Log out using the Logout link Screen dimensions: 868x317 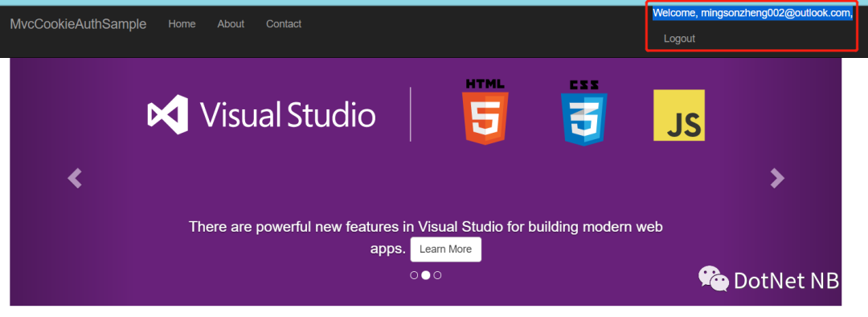[679, 39]
